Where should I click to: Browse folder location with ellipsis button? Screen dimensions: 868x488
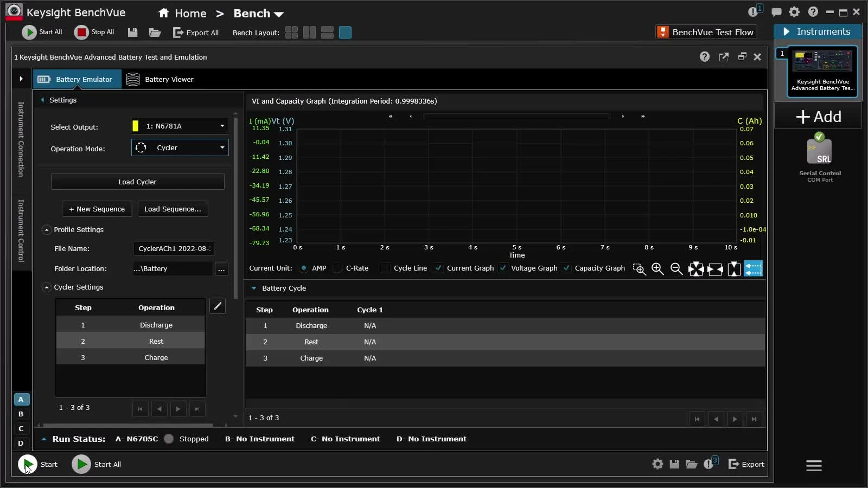tap(221, 269)
